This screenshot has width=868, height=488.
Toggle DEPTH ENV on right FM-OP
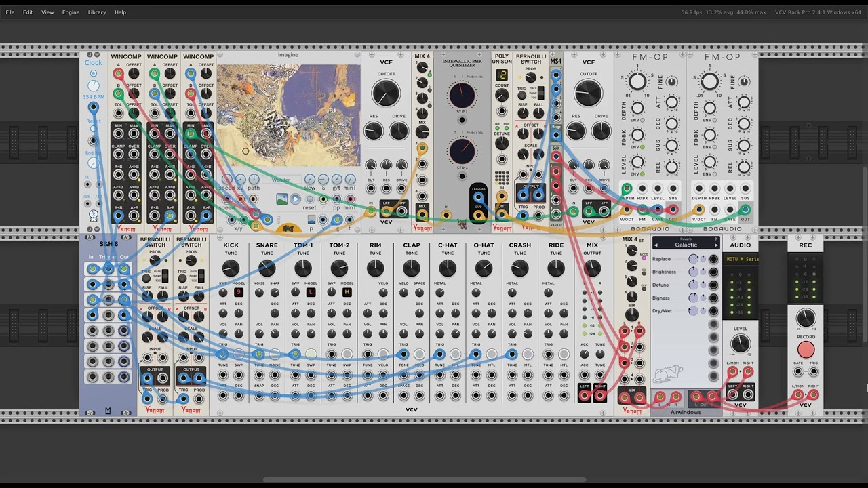click(714, 119)
